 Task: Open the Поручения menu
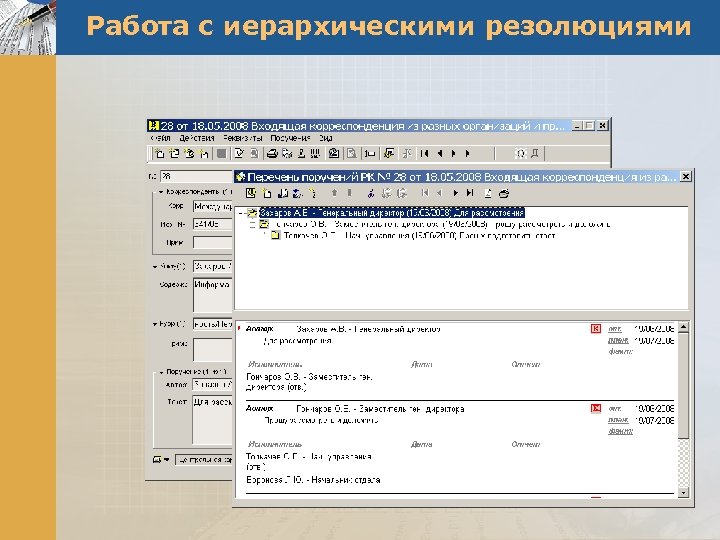click(290, 138)
